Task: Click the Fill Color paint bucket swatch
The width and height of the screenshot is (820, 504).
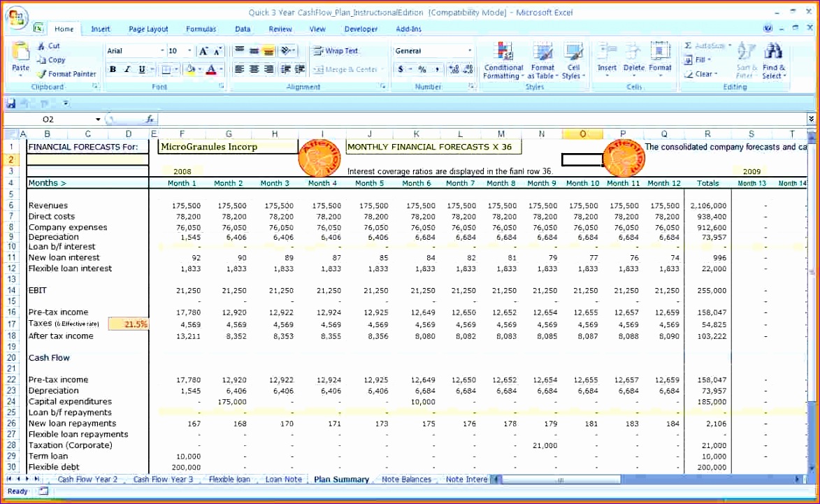Action: (189, 69)
